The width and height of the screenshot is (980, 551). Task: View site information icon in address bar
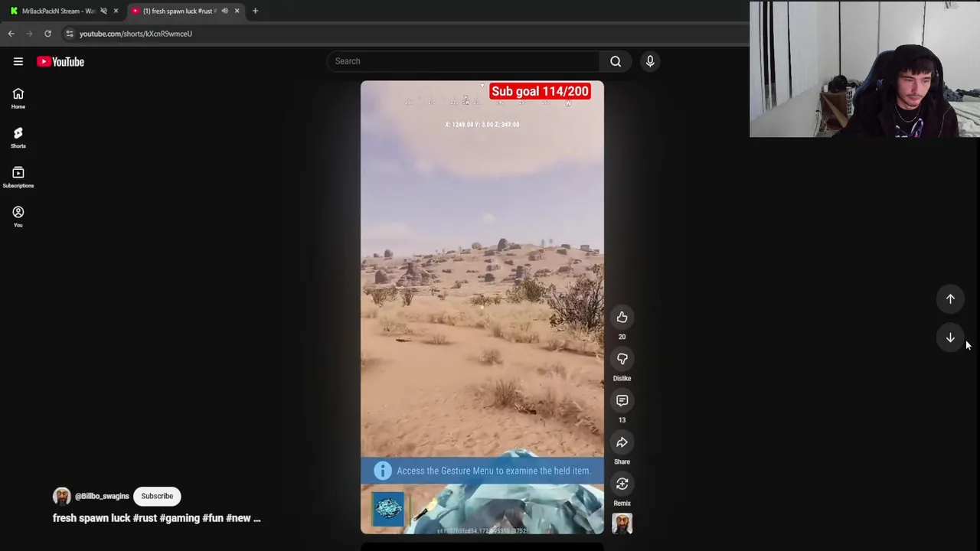coord(70,34)
